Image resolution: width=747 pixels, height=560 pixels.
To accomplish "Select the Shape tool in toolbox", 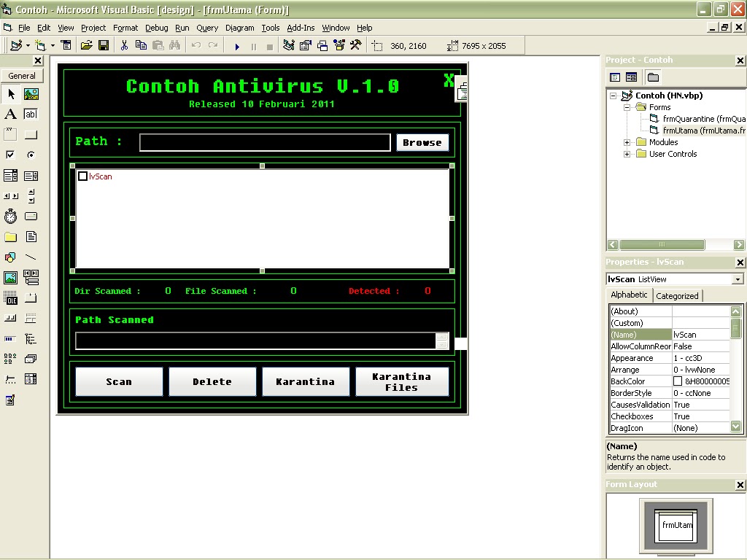I will (10, 257).
